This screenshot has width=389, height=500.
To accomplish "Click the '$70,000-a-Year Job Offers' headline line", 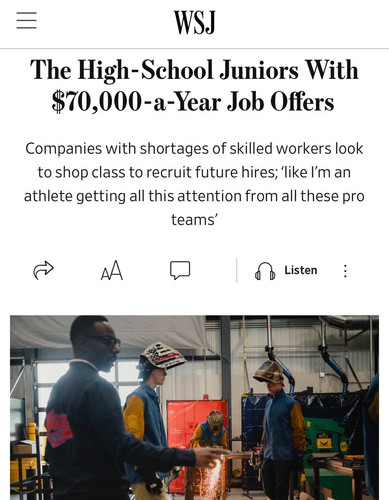I will pyautogui.click(x=193, y=102).
